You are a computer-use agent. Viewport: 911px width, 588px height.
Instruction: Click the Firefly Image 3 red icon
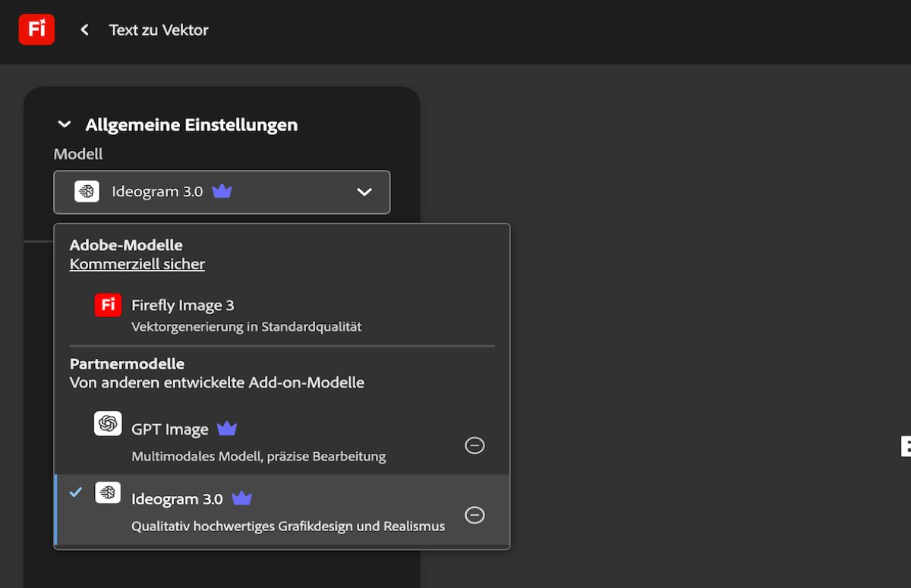[x=108, y=304]
